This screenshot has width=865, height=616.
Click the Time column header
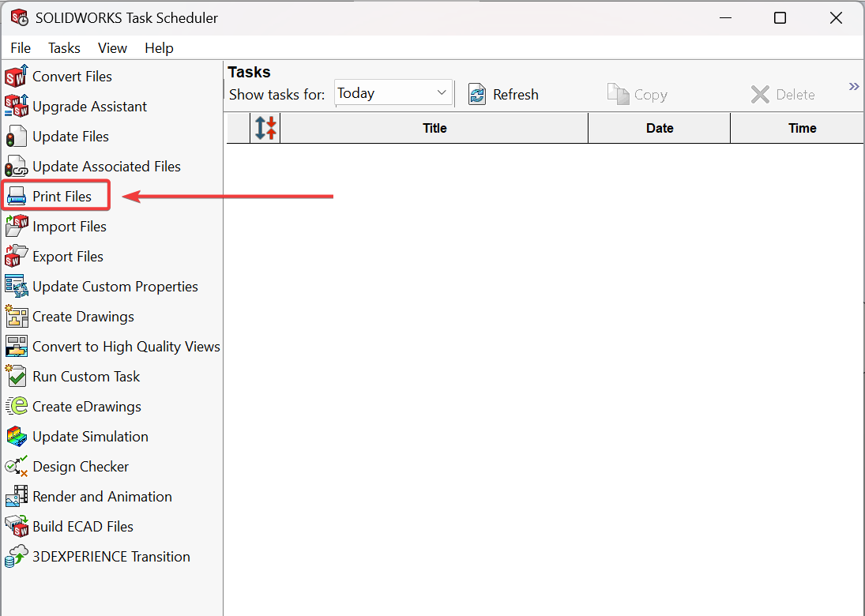pyautogui.click(x=797, y=128)
